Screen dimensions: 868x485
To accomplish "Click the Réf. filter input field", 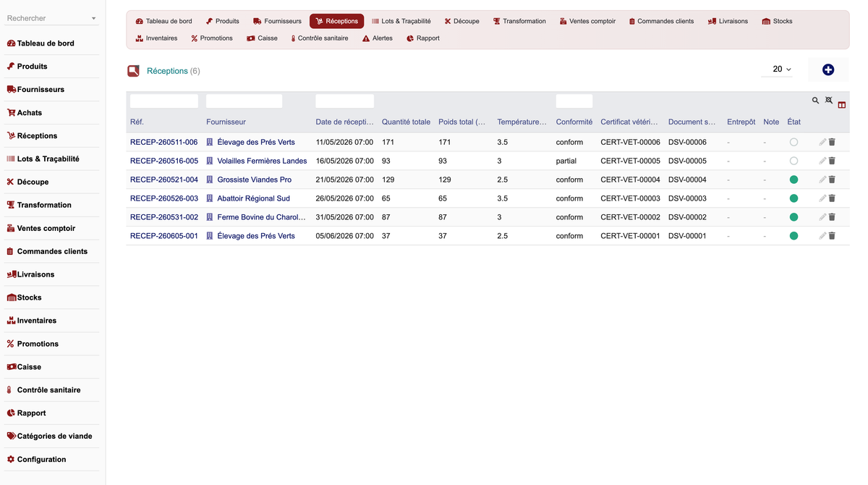I will pos(164,101).
